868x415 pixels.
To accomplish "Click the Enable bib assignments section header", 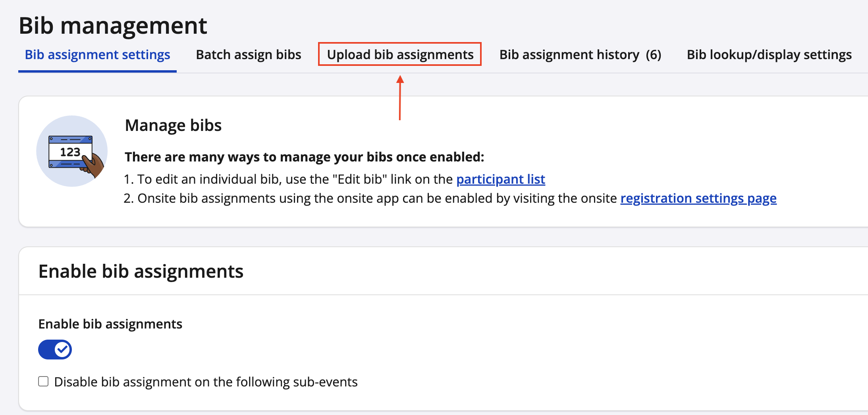I will [x=141, y=272].
